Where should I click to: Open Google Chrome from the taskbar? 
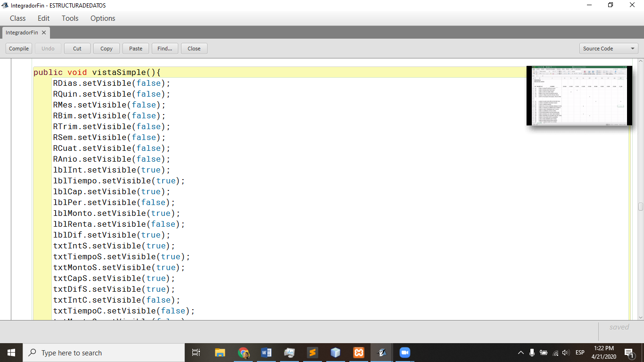point(243,353)
